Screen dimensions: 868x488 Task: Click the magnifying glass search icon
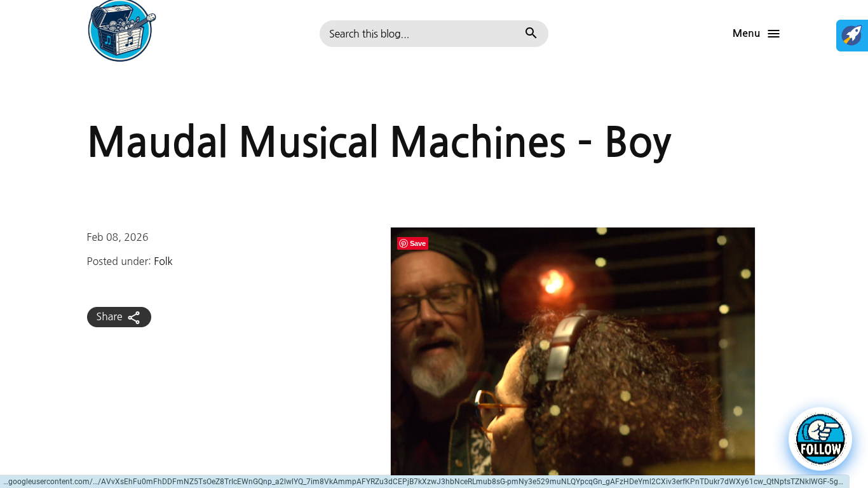(x=531, y=33)
